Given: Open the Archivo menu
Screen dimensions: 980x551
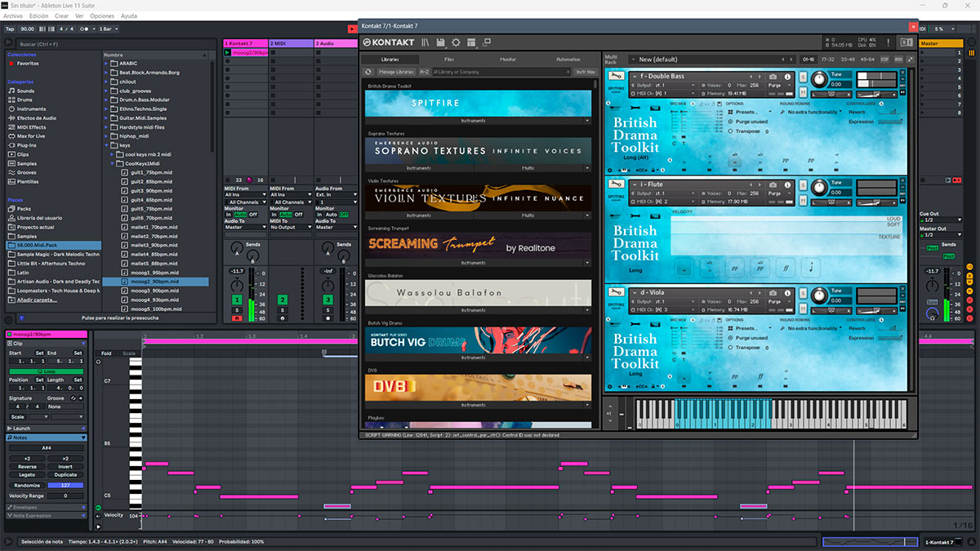Looking at the screenshot, I should 13,16.
